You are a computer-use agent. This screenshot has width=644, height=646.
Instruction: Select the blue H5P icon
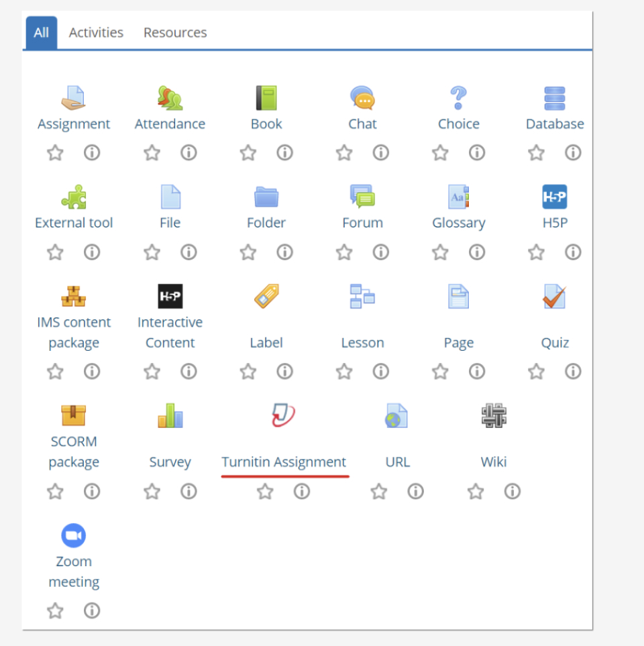coord(555,197)
